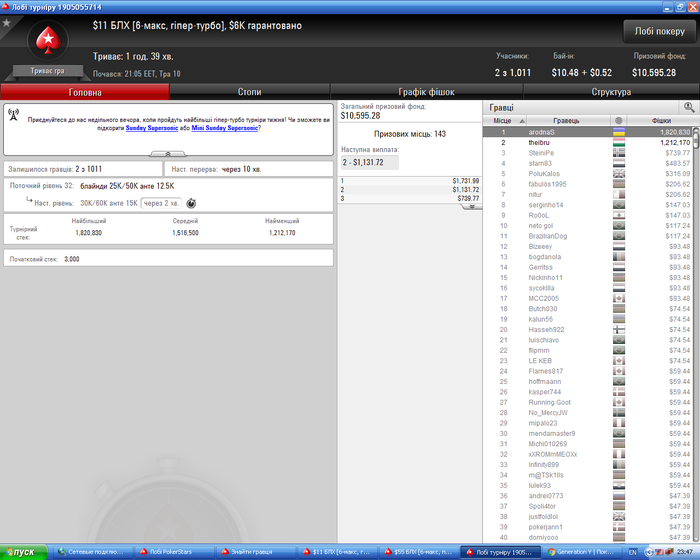
Task: Click the flag next to justfoldlol
Action: pyautogui.click(x=619, y=517)
